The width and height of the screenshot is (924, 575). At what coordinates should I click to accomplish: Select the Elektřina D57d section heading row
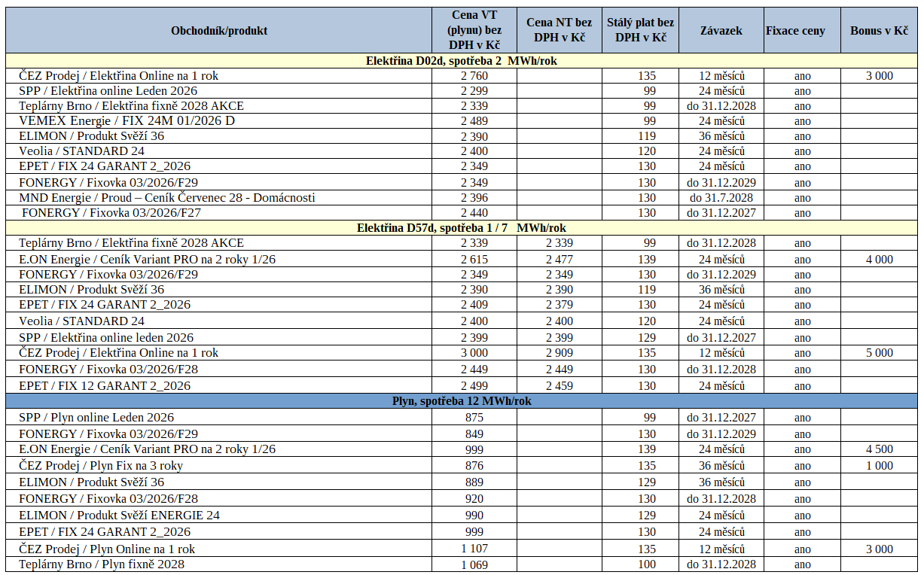[x=461, y=228]
